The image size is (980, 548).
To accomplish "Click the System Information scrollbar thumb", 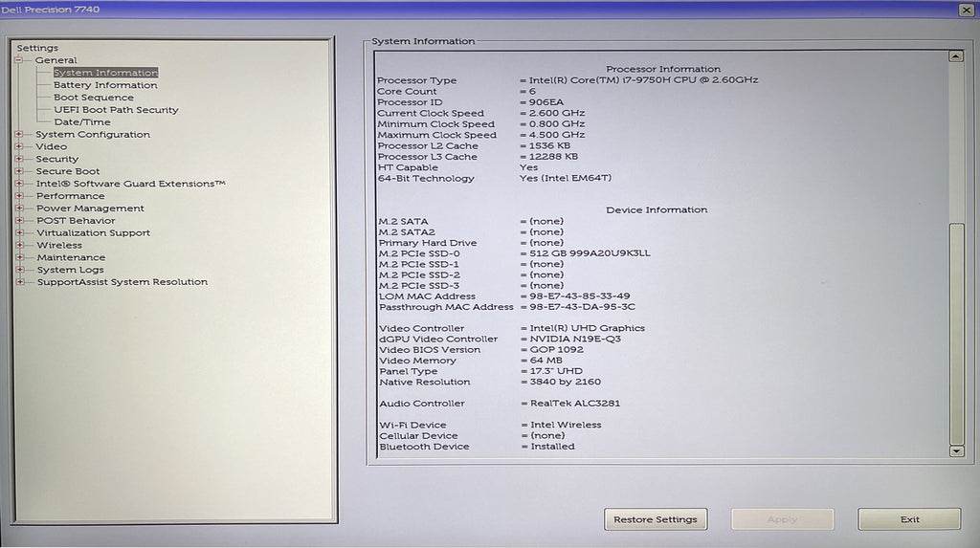I will [x=956, y=334].
